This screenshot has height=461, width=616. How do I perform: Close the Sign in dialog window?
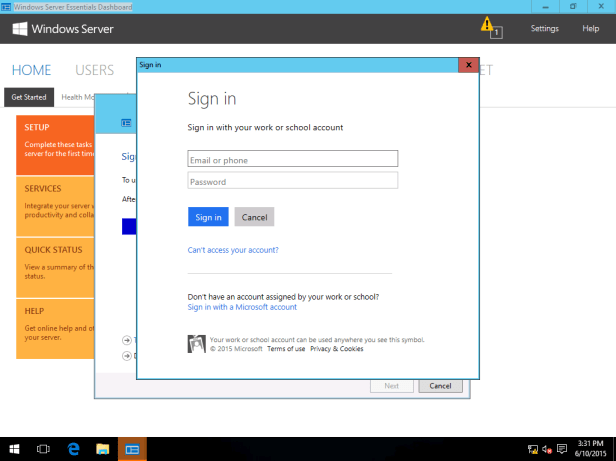point(468,65)
